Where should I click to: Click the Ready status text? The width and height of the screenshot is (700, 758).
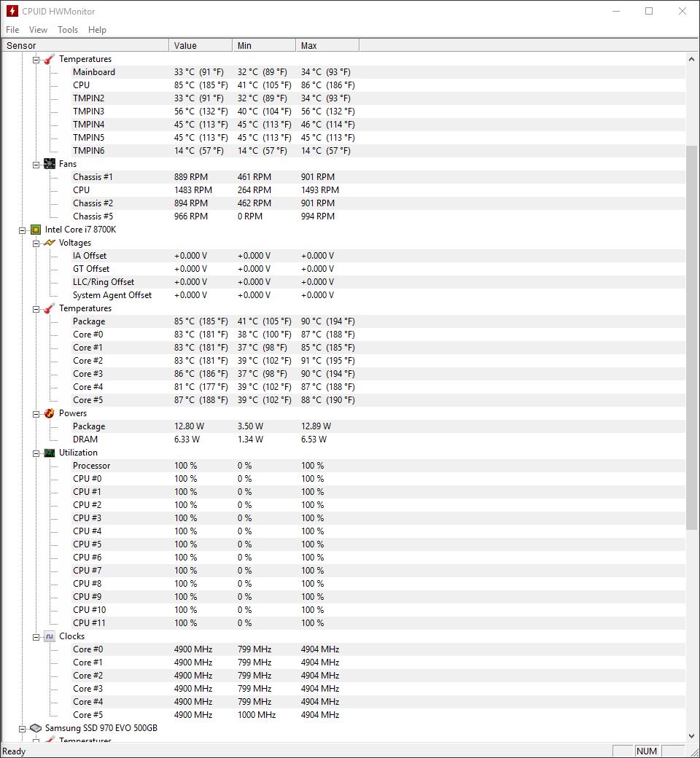coord(14,751)
